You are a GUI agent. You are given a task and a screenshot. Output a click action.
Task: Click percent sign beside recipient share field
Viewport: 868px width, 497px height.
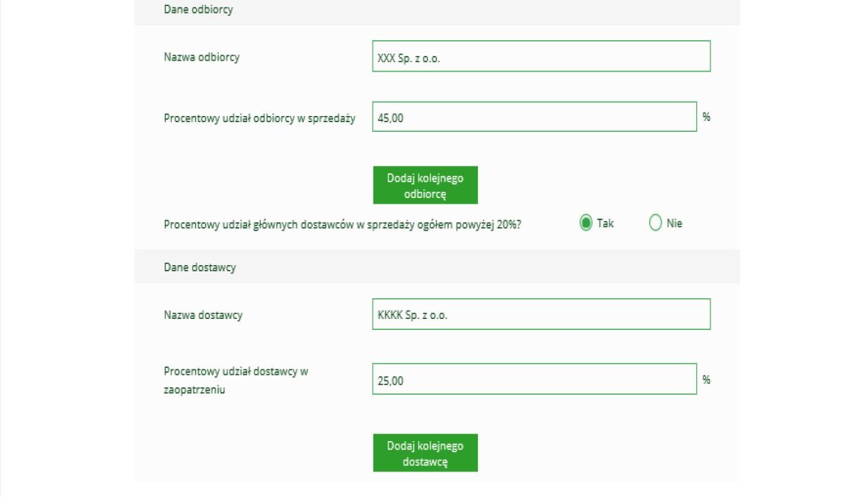pos(706,117)
